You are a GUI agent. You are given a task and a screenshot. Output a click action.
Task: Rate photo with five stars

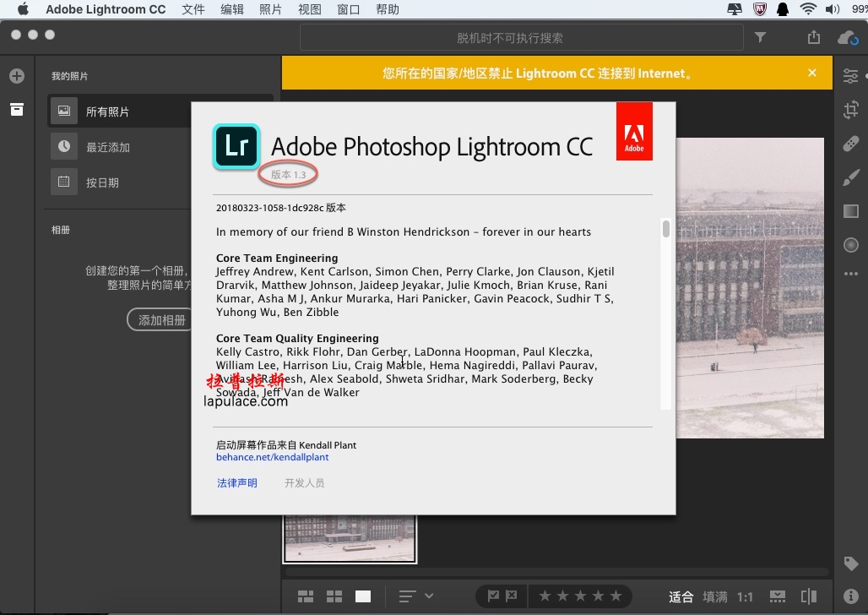[x=616, y=596]
